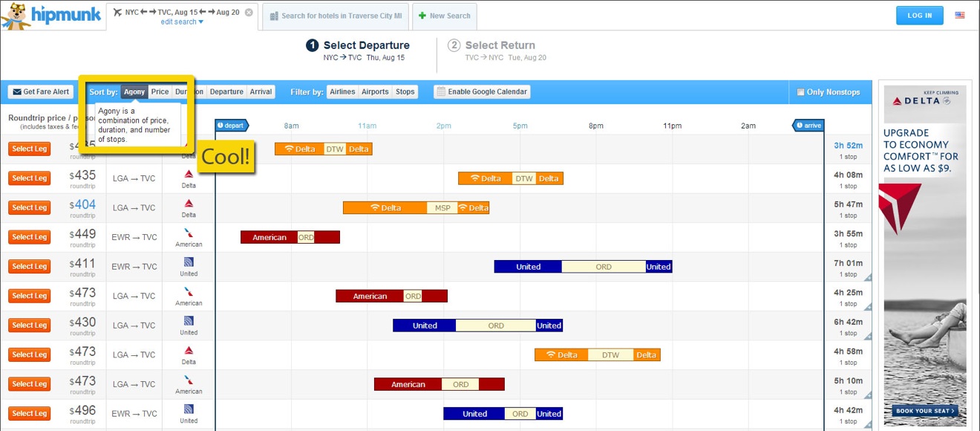The height and width of the screenshot is (431, 980).
Task: Click the calendar icon for Google Calendar
Action: pyautogui.click(x=441, y=92)
